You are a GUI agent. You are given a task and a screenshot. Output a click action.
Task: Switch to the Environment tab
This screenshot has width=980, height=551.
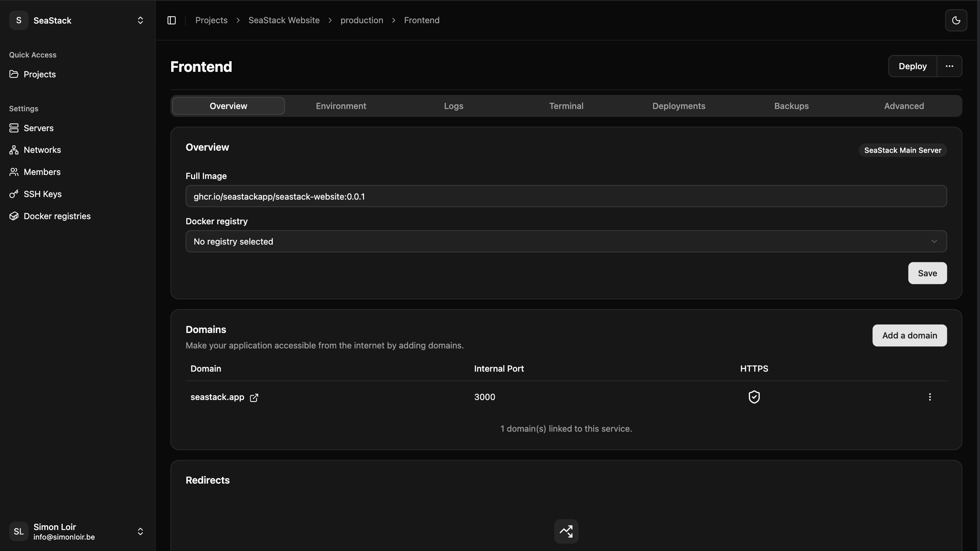point(341,106)
